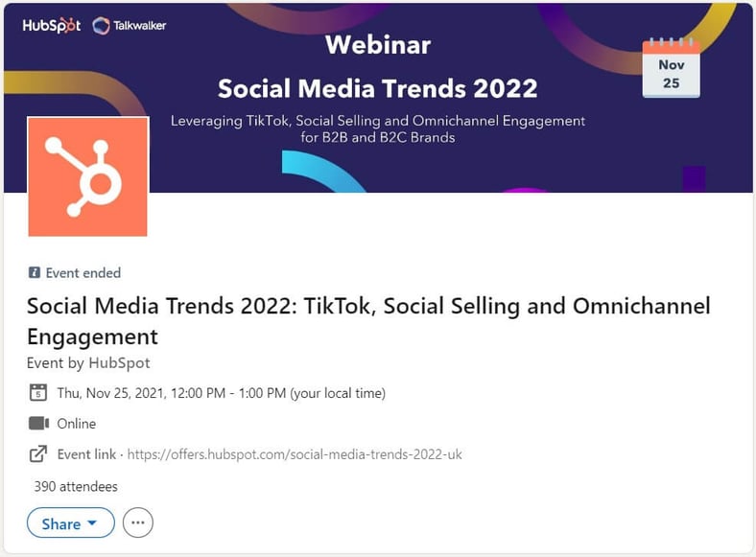Click the Nov 25 calendar graphic in banner
This screenshot has width=756, height=557.
[x=672, y=68]
